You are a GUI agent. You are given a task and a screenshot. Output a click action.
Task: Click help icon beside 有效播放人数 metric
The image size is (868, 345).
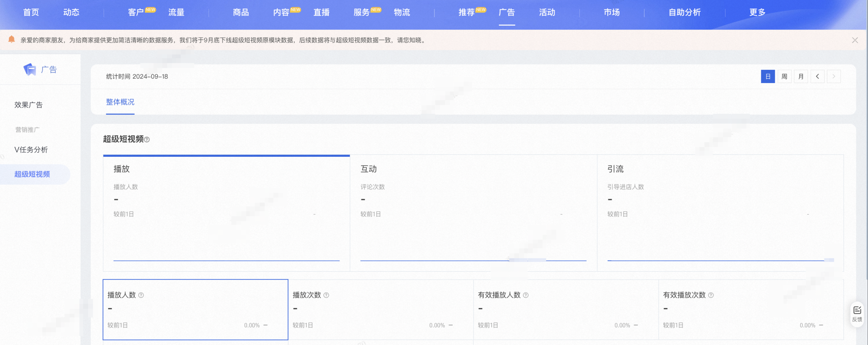(x=526, y=295)
